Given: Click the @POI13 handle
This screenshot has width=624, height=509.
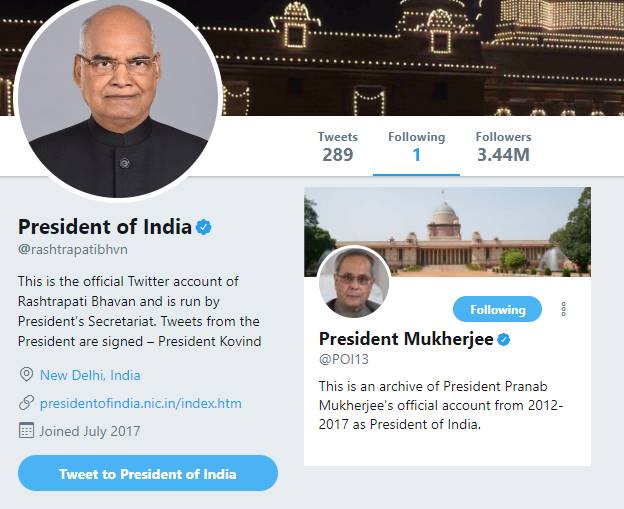Looking at the screenshot, I should [x=345, y=359].
